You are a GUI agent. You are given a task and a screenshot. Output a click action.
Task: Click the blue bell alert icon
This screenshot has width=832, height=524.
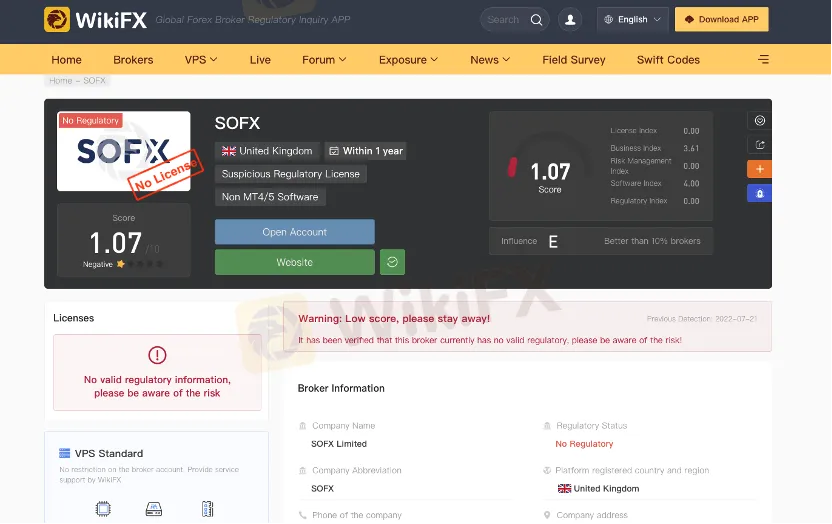click(759, 193)
